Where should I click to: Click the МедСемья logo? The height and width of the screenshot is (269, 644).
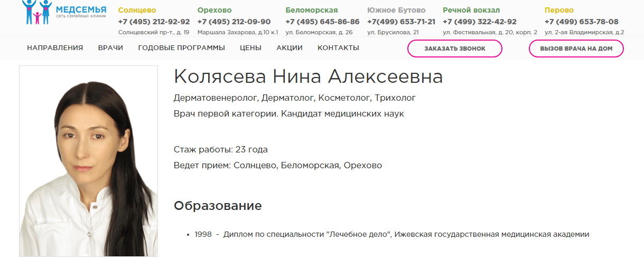[x=64, y=12]
